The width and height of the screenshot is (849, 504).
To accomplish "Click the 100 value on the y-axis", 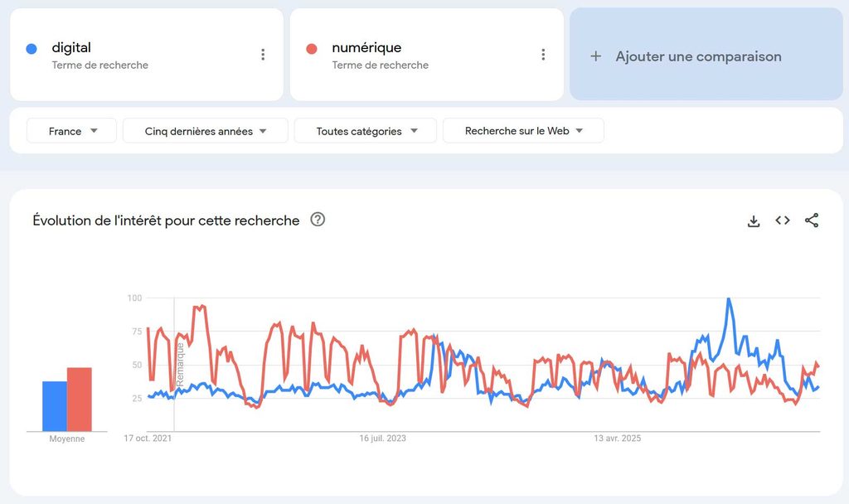I will coord(134,298).
